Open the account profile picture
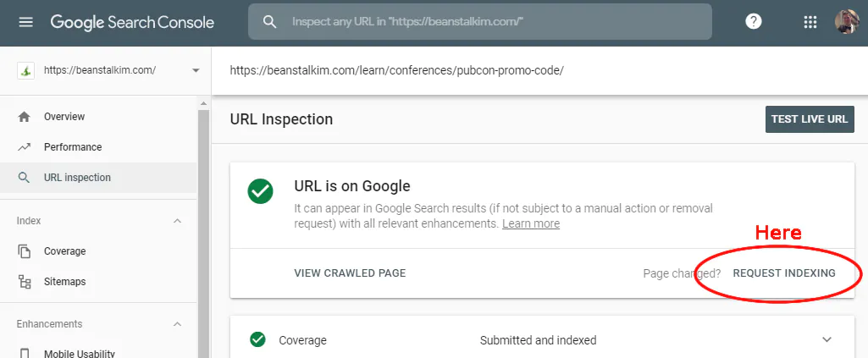The height and width of the screenshot is (358, 868). [847, 22]
